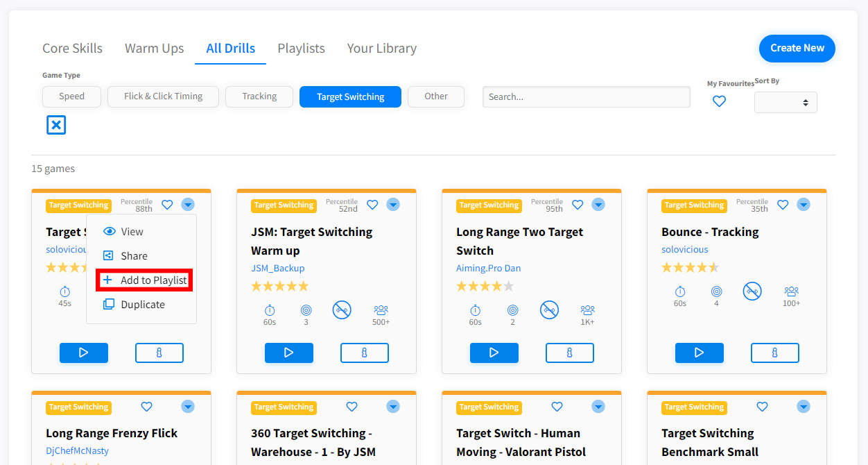This screenshot has width=868, height=465.
Task: Click the blue X clear filter icon
Action: 56,125
